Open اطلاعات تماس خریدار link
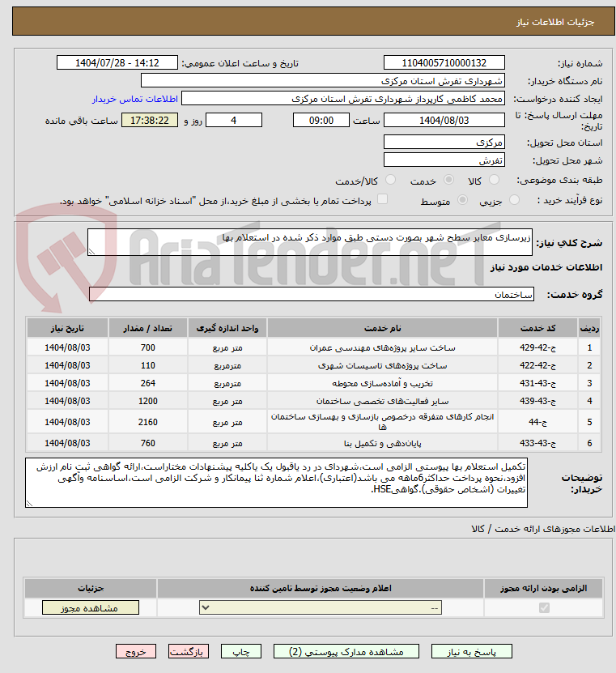Image resolution: width=616 pixels, height=673 pixels. point(134,99)
